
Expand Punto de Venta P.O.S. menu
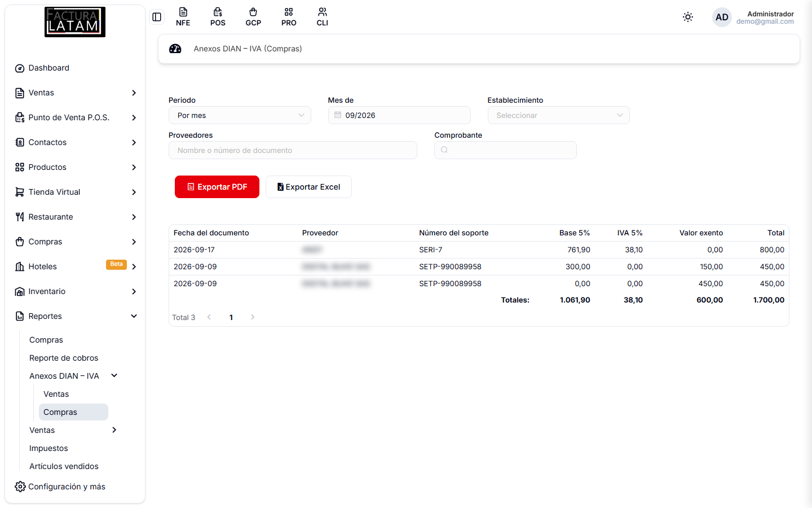76,117
